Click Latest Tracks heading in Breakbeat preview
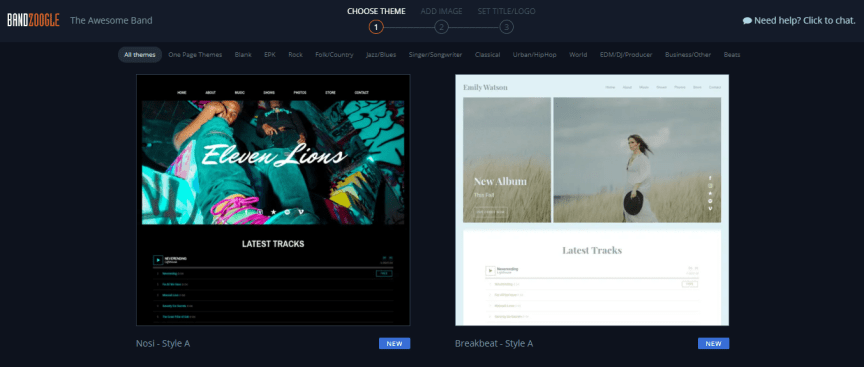 point(592,250)
